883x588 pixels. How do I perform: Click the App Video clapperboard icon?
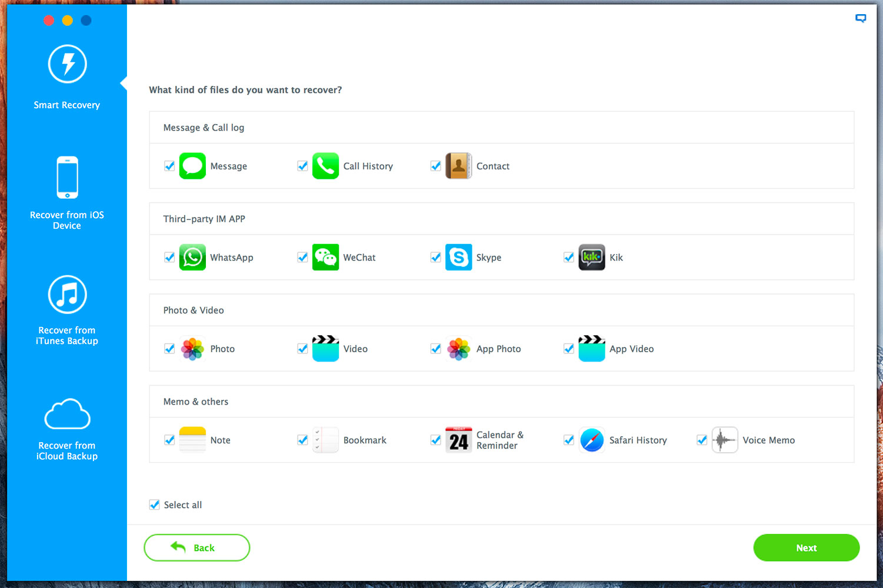[x=592, y=348]
